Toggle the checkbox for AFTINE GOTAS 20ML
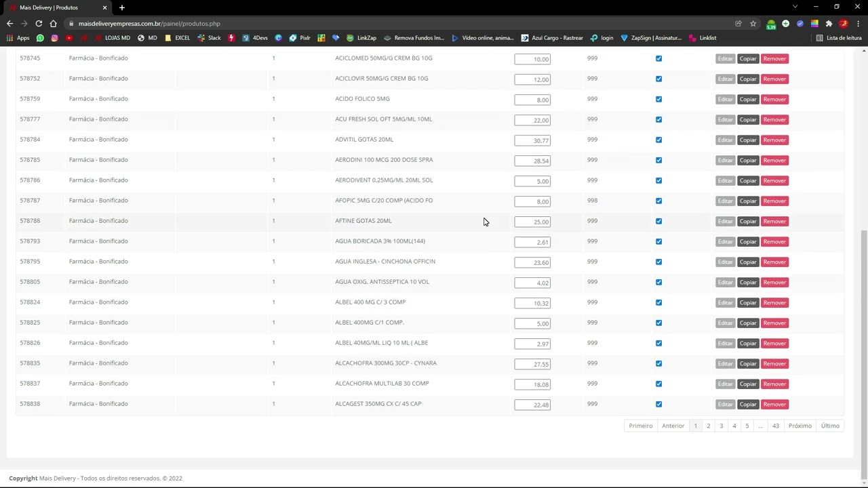The image size is (868, 488). [658, 221]
